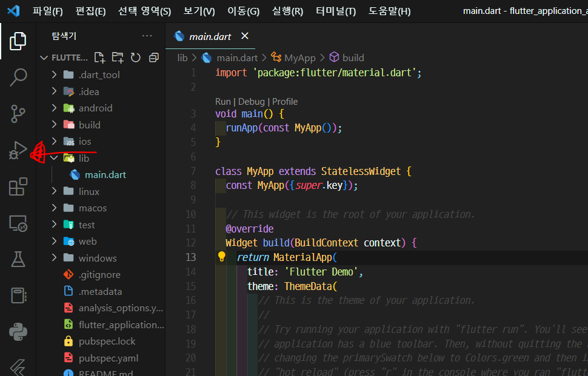Expand the windows folder
Viewport: 588px width, 376px height.
[x=54, y=258]
